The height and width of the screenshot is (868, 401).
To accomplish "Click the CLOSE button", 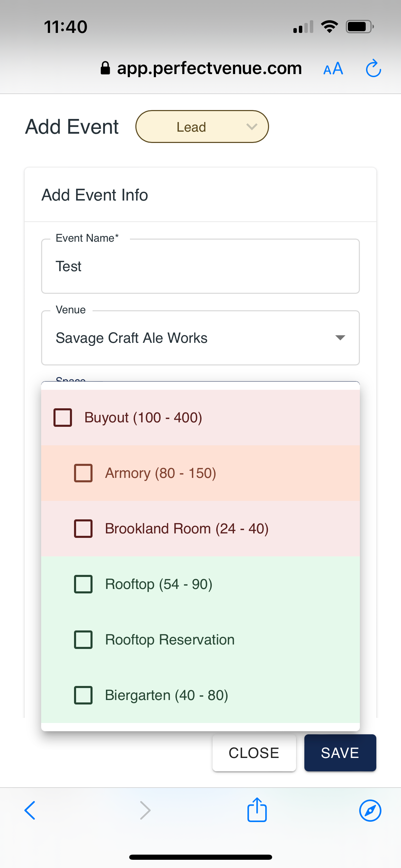I will 254,753.
